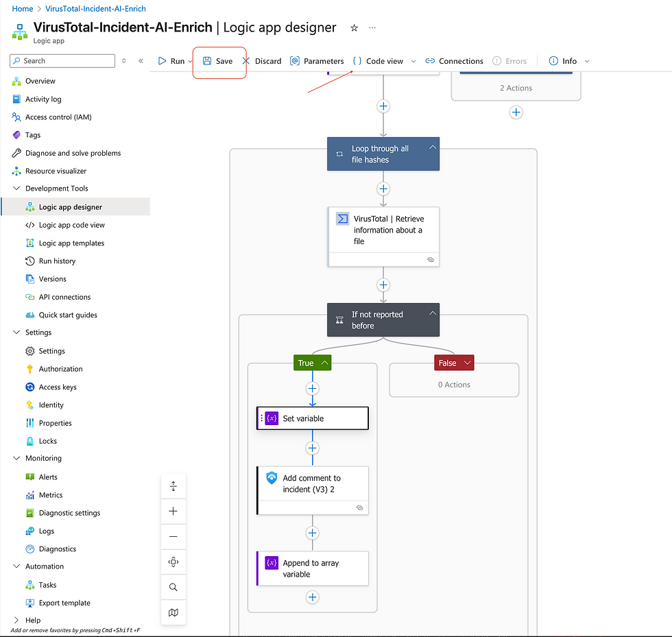Add action between Set variable and Add comment
Viewport: 672px width, 637px height.
[313, 448]
